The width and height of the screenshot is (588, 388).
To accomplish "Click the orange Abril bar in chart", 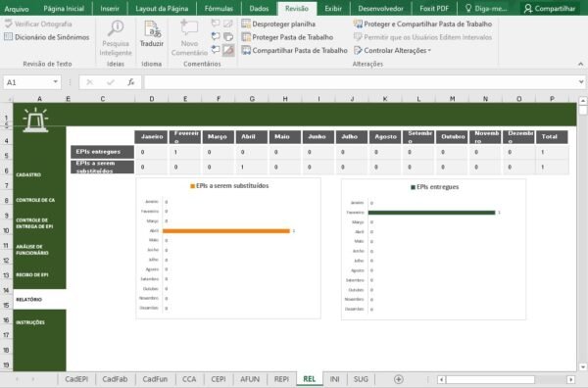I will coord(226,231).
